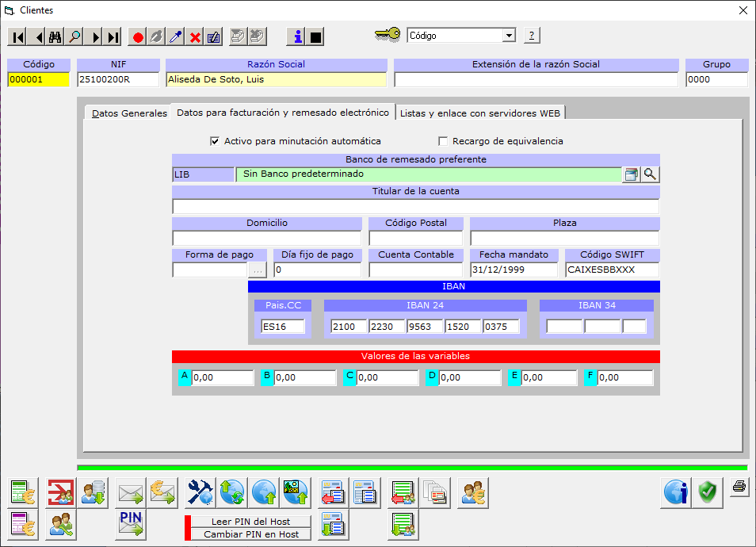The width and height of the screenshot is (756, 547).
Task: Click Cambiar PIN en Host button
Action: pos(250,534)
